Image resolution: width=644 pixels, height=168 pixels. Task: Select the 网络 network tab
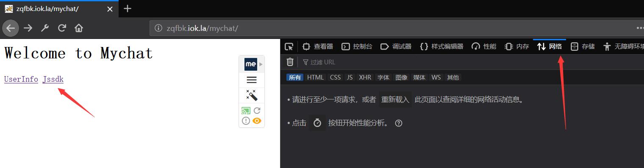pos(549,47)
